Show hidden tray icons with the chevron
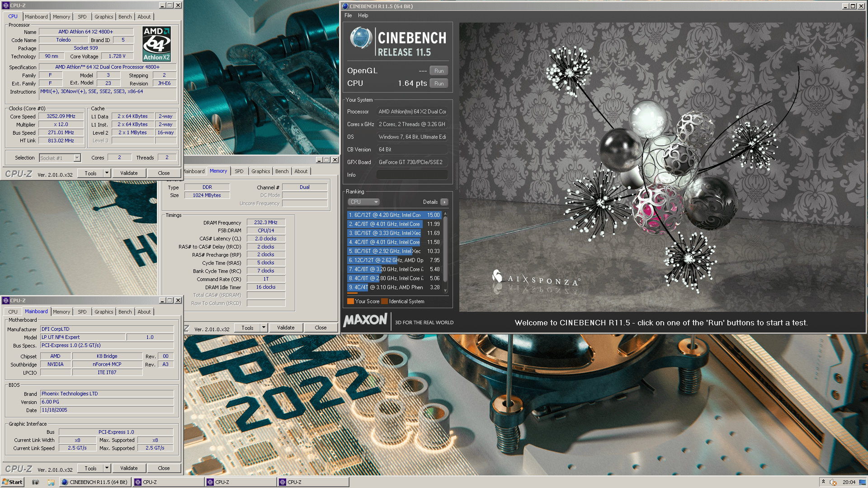 [823, 482]
